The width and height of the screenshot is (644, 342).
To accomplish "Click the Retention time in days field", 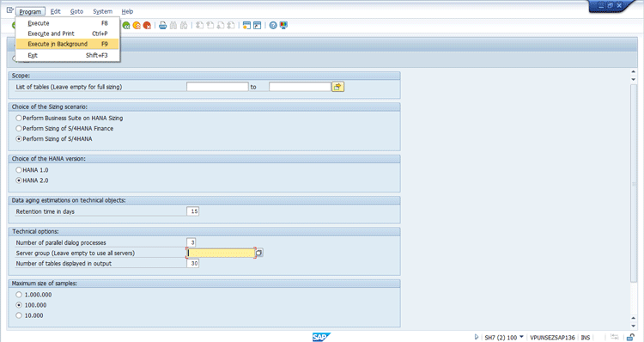I will point(192,211).
